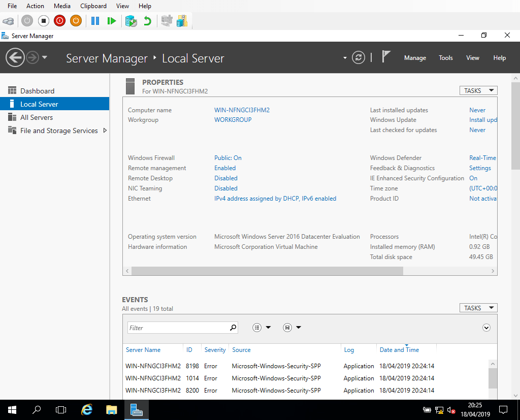
Task: Click the Share resources toolbar icon
Action: click(x=182, y=21)
